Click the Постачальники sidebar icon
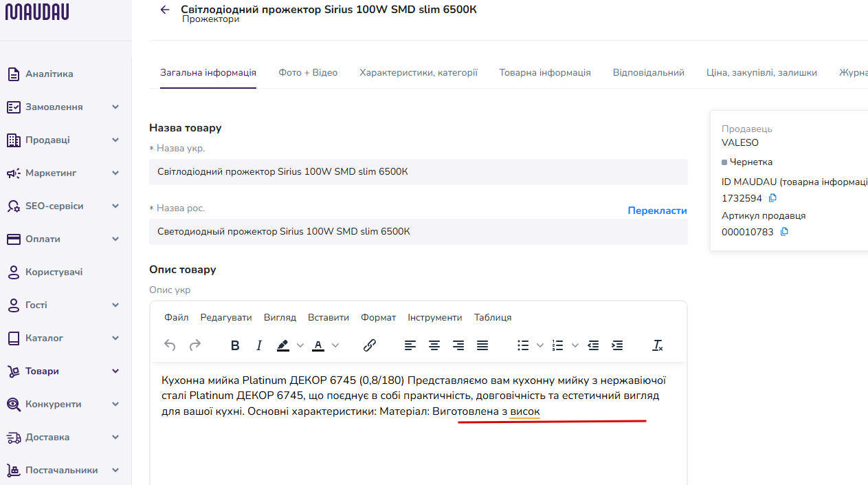Image resolution: width=868 pixels, height=485 pixels. (14, 471)
